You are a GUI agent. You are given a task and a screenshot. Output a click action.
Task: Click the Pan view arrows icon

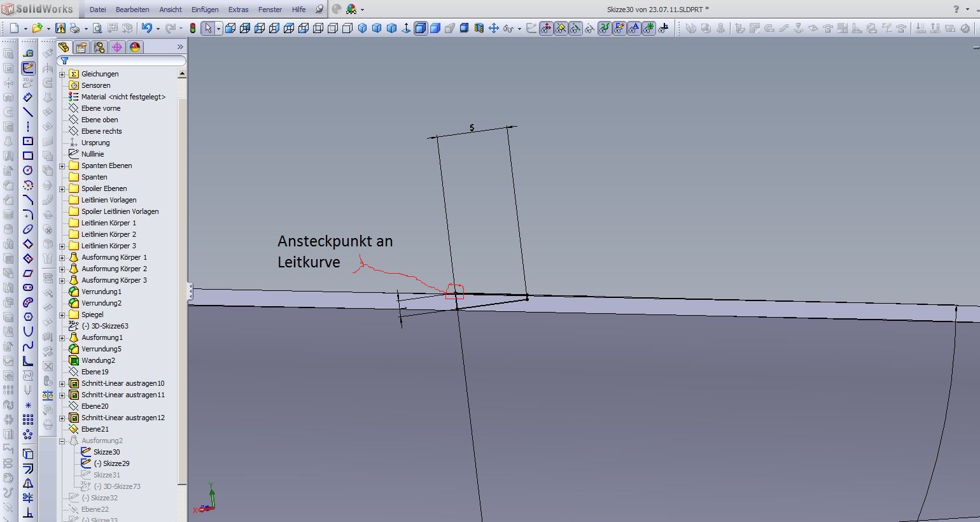493,28
